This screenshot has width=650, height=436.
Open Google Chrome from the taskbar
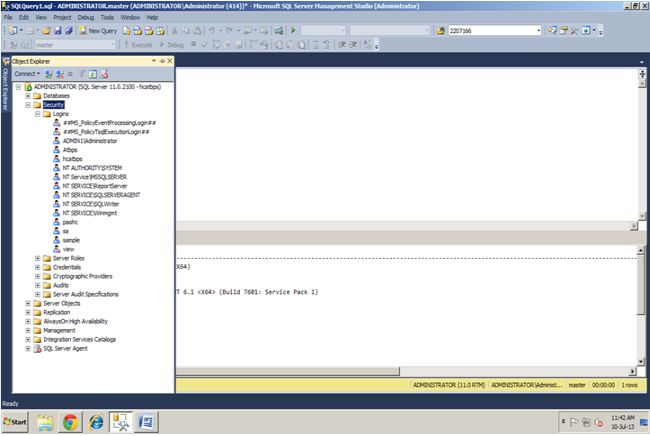tap(70, 422)
